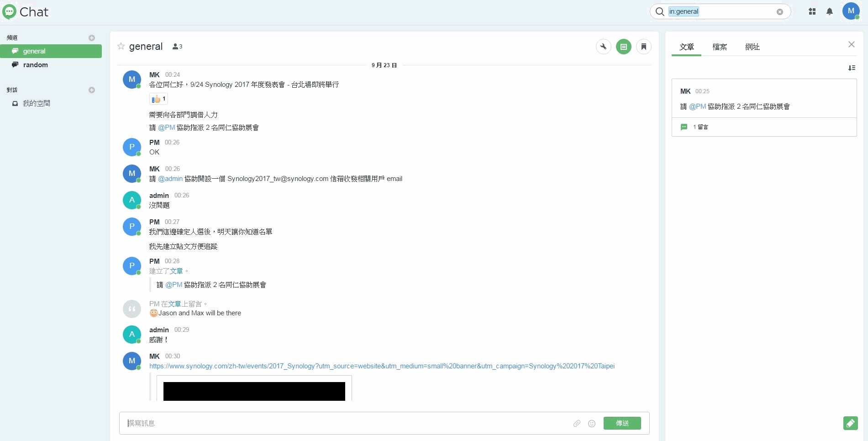Open the bookmarks icon in header
Viewport: 868px width, 441px height.
[643, 47]
